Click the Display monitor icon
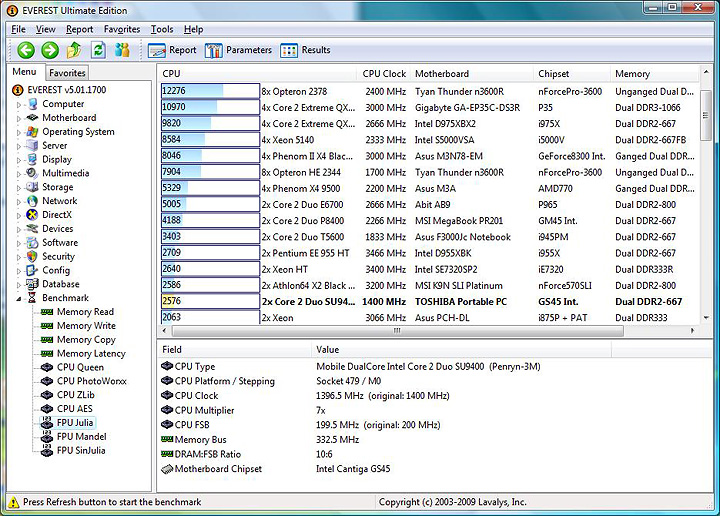The height and width of the screenshot is (516, 720). click(x=32, y=159)
